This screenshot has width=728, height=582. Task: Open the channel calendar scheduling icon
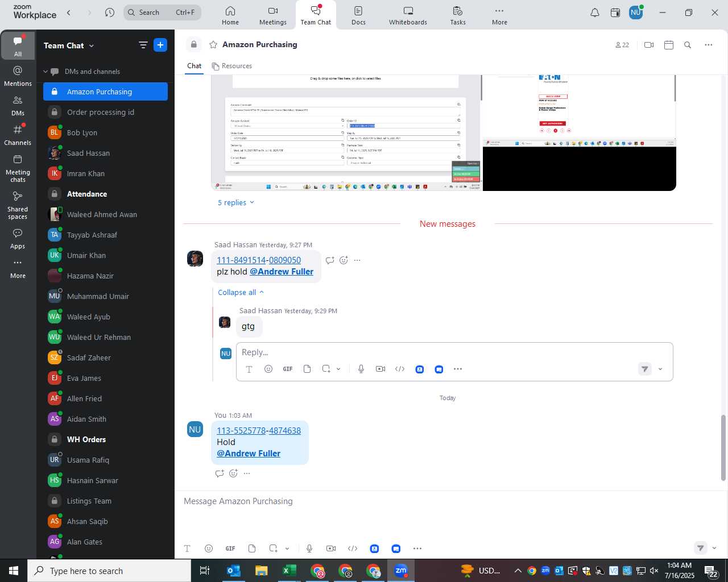669,45
